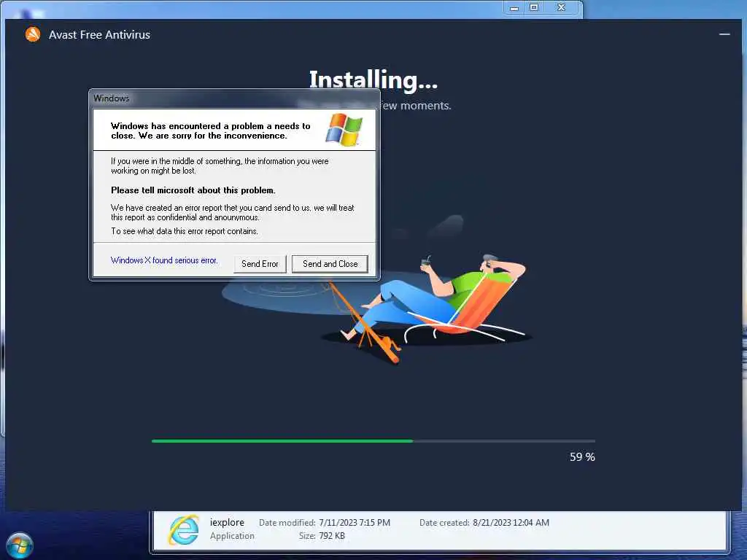
Task: Click the 'Application' file type text
Action: click(x=232, y=536)
